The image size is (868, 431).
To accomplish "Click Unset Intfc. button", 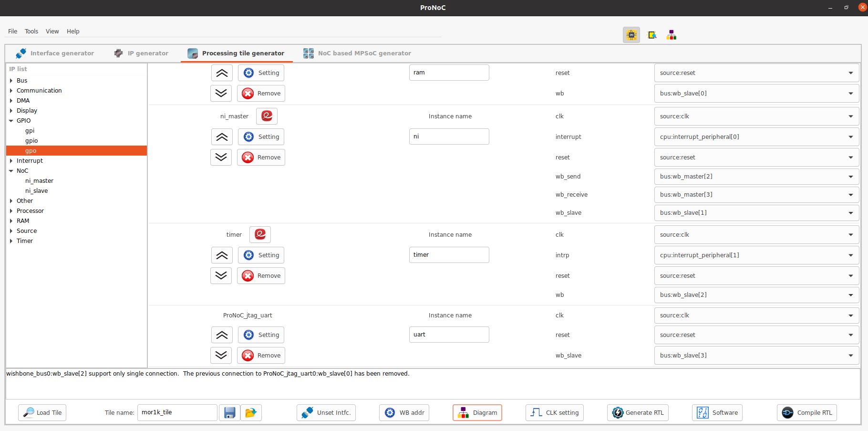I will (326, 412).
